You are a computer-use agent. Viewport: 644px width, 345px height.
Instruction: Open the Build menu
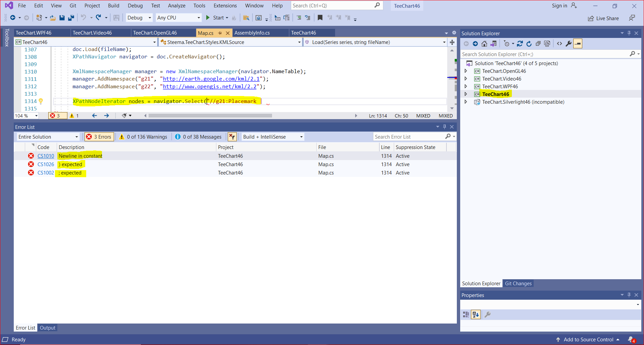click(114, 6)
